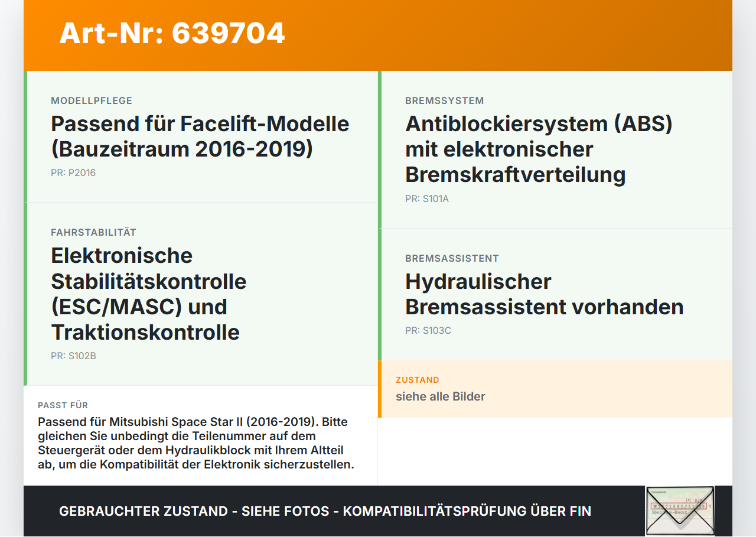Click the orange header banner background
The height and width of the screenshot is (537, 756).
tap(508, 35)
